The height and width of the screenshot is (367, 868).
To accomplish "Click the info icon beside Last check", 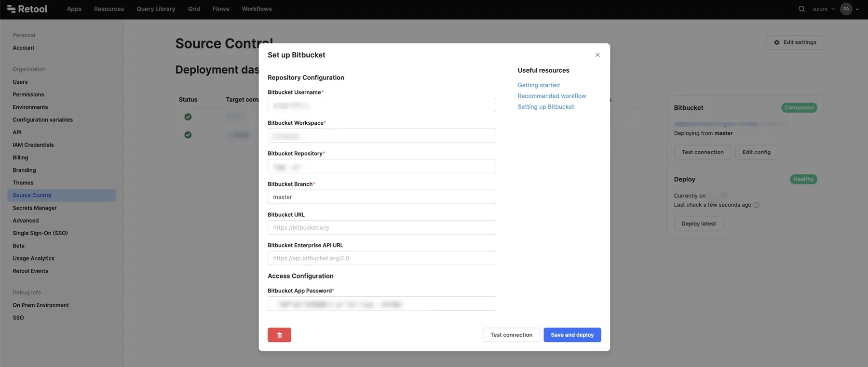I will click(756, 205).
